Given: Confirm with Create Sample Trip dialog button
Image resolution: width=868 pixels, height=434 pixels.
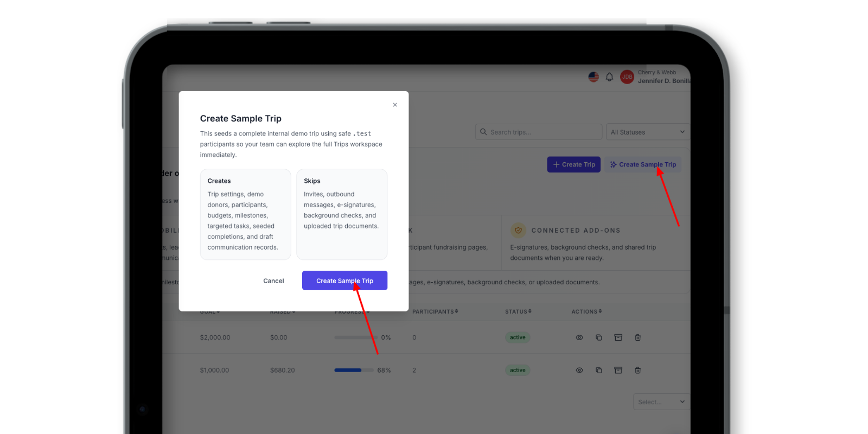Looking at the screenshot, I should [344, 280].
